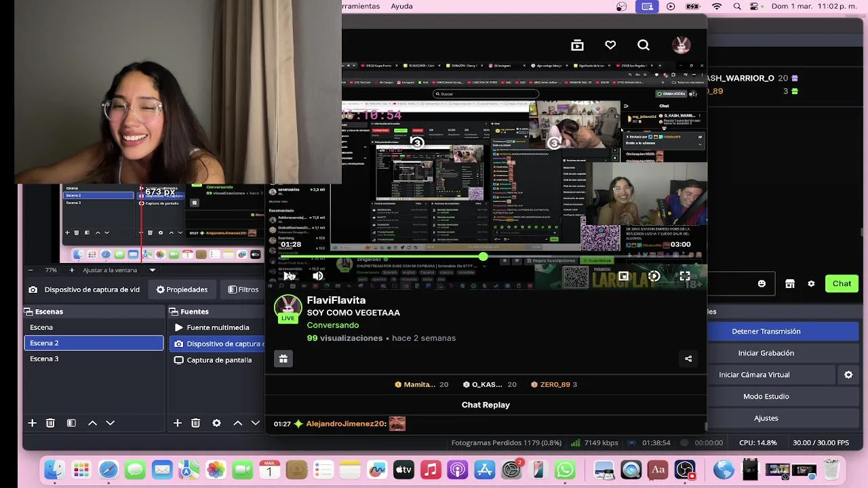This screenshot has height=488, width=868.
Task: Move the selected scene up
Action: 93,423
